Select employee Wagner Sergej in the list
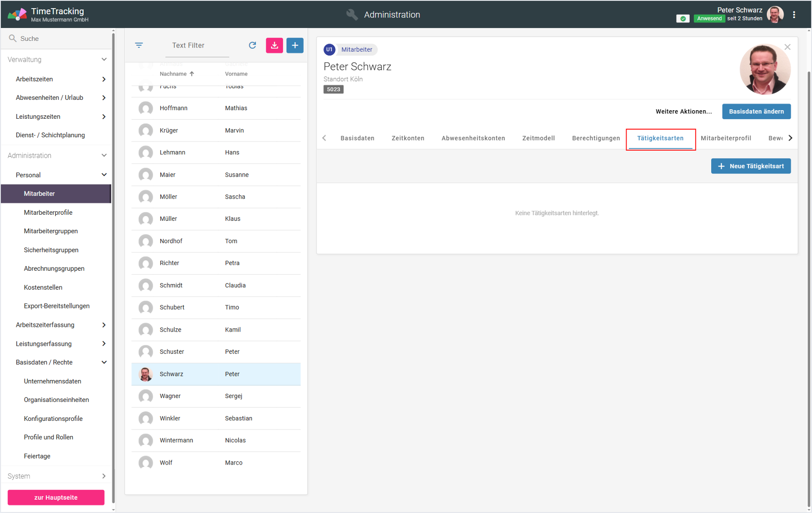Image resolution: width=812 pixels, height=513 pixels. point(216,396)
